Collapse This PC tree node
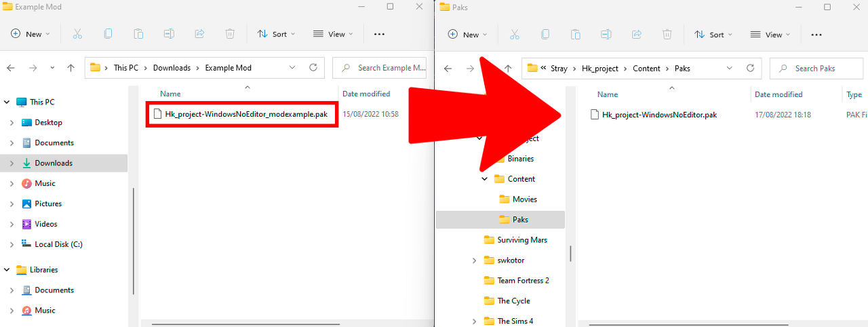The image size is (868, 327). (x=8, y=102)
